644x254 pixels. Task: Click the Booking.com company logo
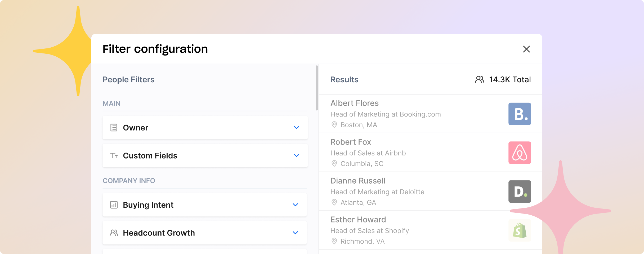(x=520, y=114)
